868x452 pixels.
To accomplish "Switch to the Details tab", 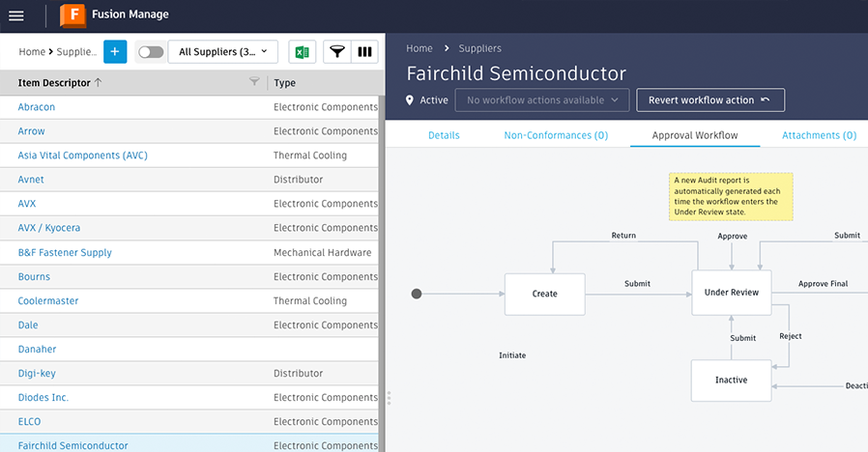I will coord(444,135).
